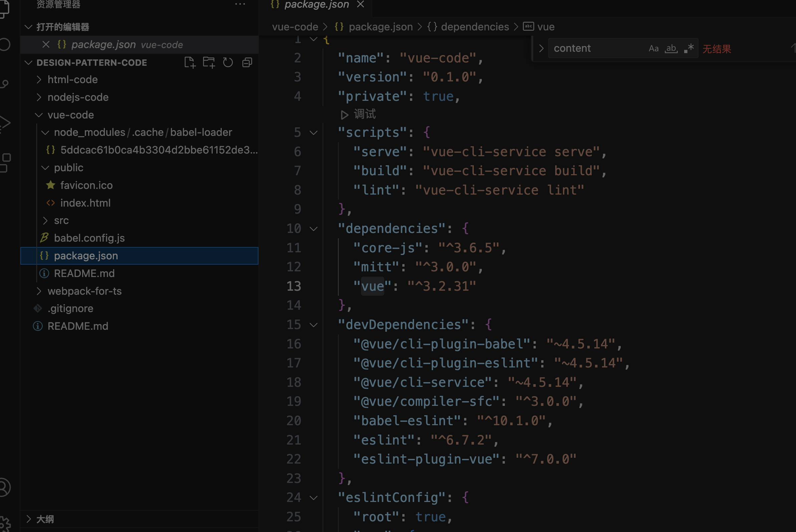Screen dimensions: 796x532
Task: Collapse the public folder
Action: [x=45, y=168]
